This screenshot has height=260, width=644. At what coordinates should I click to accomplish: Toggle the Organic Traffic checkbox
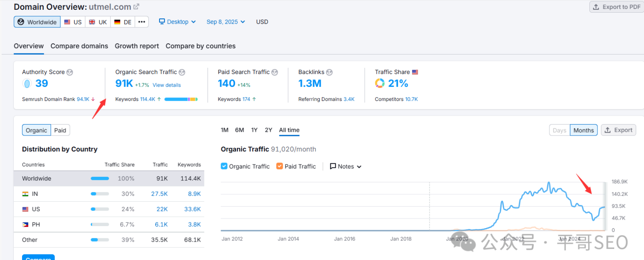click(x=224, y=166)
